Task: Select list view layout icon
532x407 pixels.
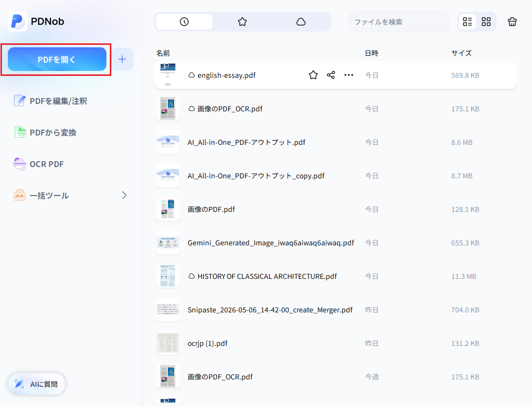Action: point(467,22)
